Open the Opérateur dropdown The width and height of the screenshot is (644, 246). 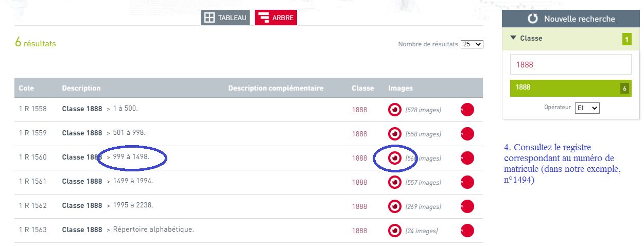tap(587, 108)
